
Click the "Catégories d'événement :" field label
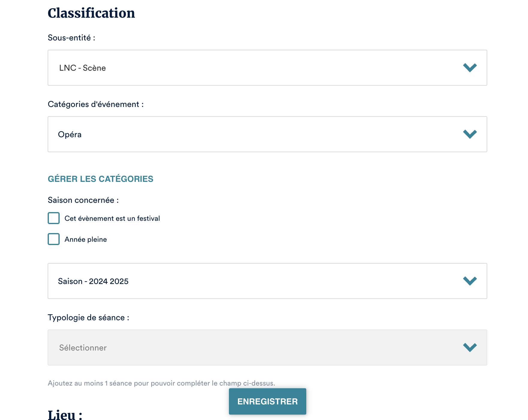coord(96,104)
